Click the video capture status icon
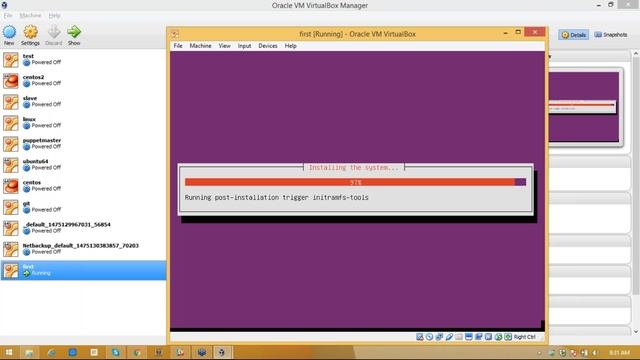The image size is (640, 360). pos(478,337)
